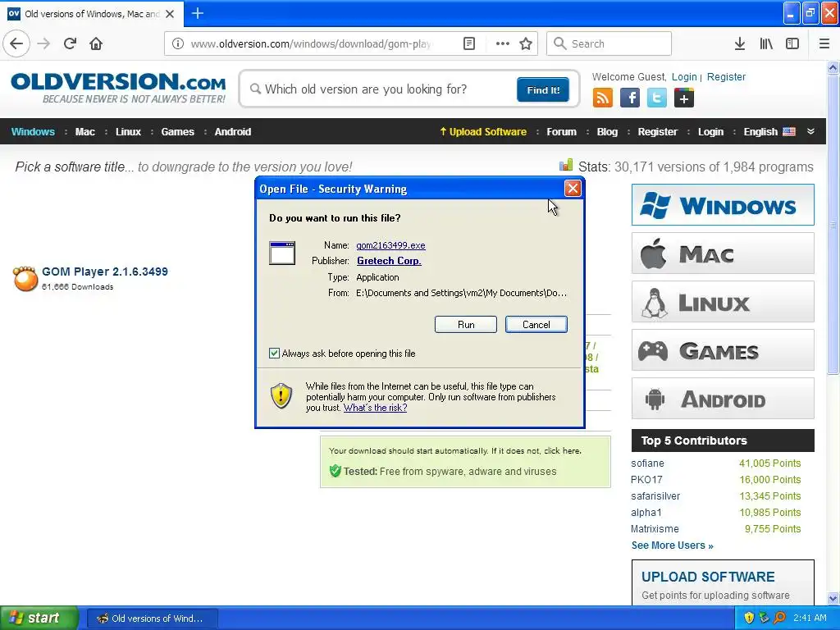Click Upload Software in the navbar
The width and height of the screenshot is (840, 630).
tap(483, 132)
